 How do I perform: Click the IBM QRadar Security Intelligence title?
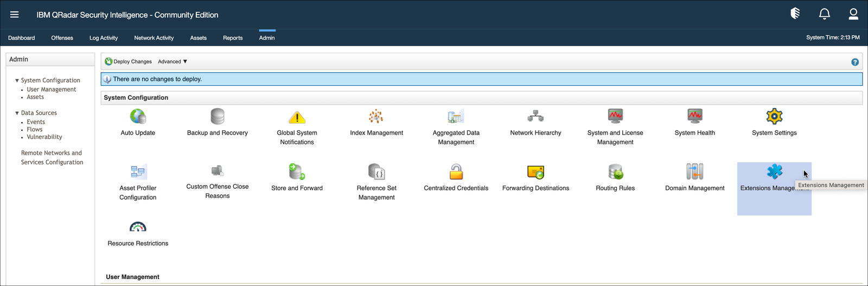tap(127, 15)
